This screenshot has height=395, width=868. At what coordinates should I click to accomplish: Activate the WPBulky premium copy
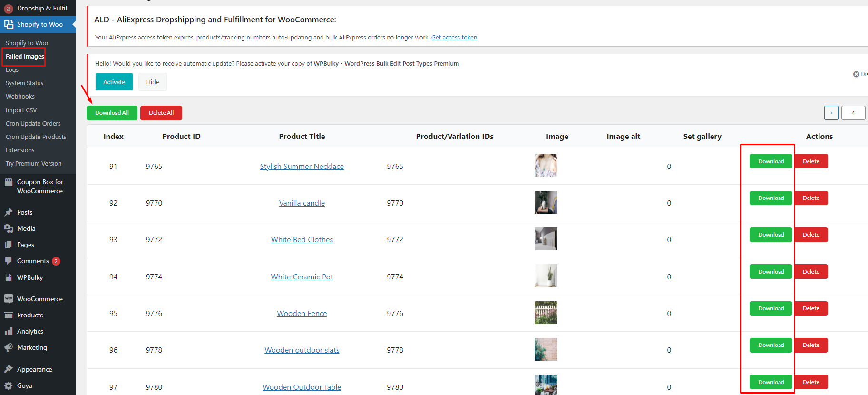(114, 82)
